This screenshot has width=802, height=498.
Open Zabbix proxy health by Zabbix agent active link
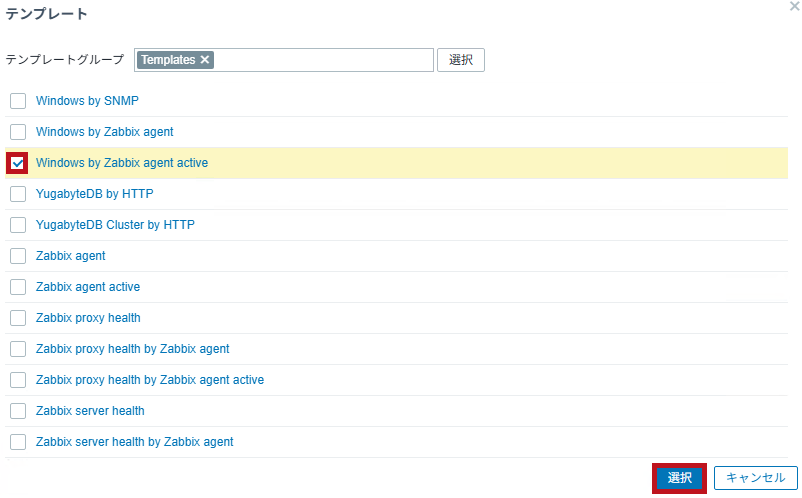click(x=150, y=380)
